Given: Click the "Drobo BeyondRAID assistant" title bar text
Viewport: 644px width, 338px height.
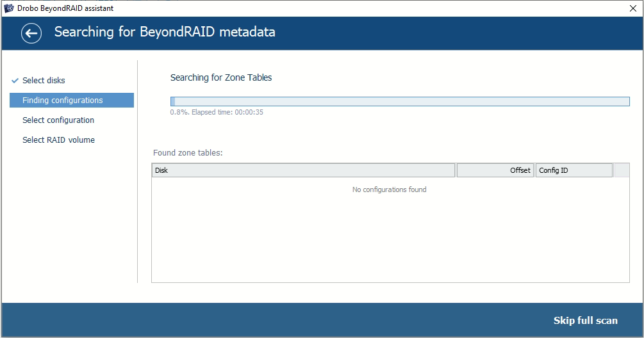Looking at the screenshot, I should coord(66,8).
